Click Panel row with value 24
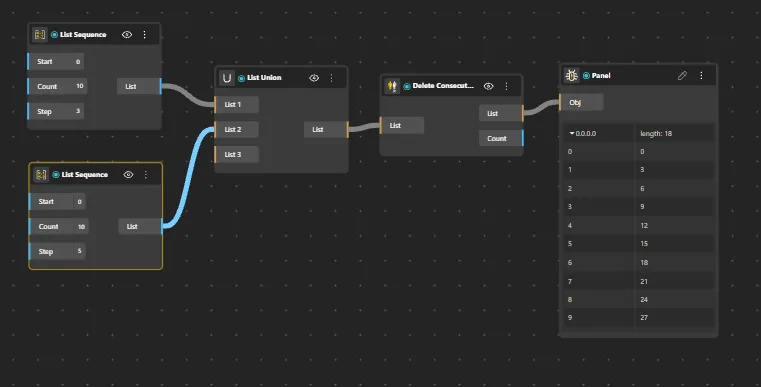The image size is (761, 387). tap(639, 300)
